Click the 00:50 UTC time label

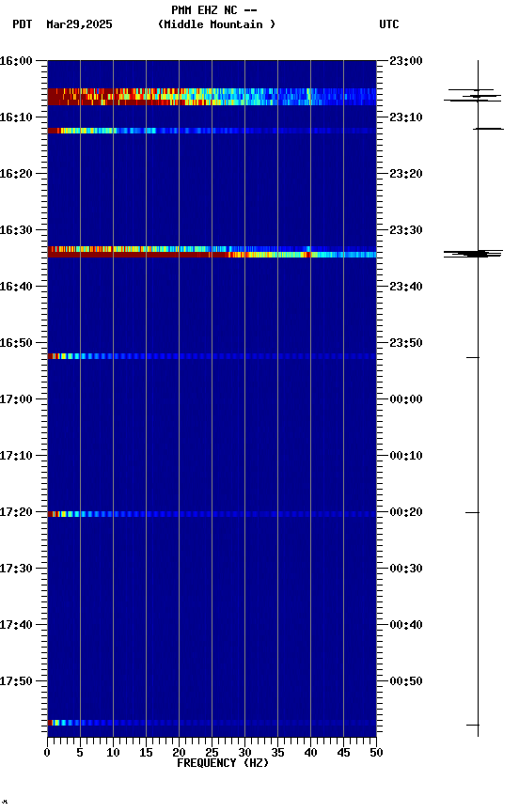(x=406, y=681)
